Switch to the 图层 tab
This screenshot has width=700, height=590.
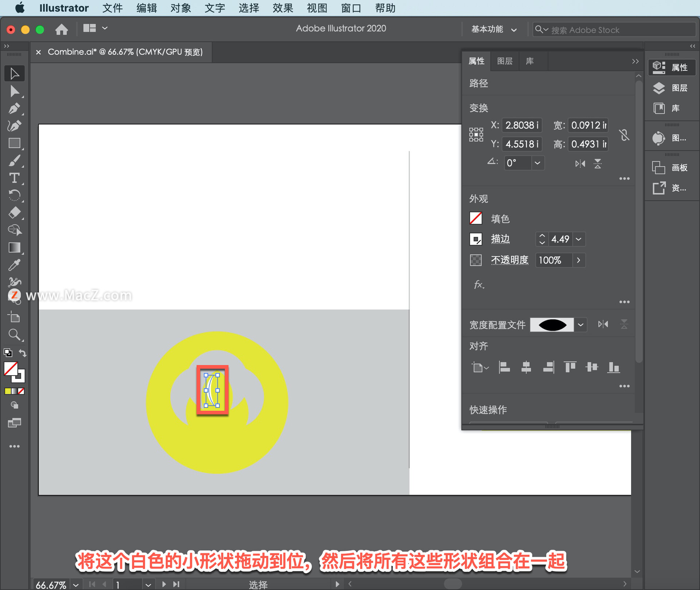pos(505,61)
